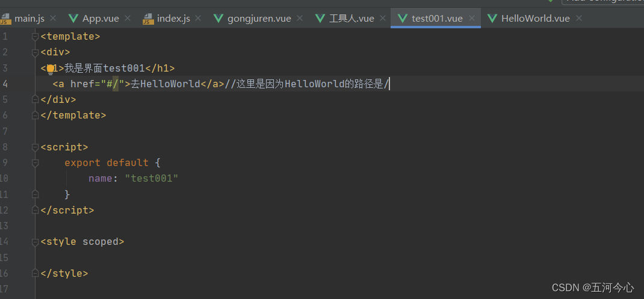Click the 去HelloWorld link text in code
Viewport: 644px width, 299px height.
(165, 84)
